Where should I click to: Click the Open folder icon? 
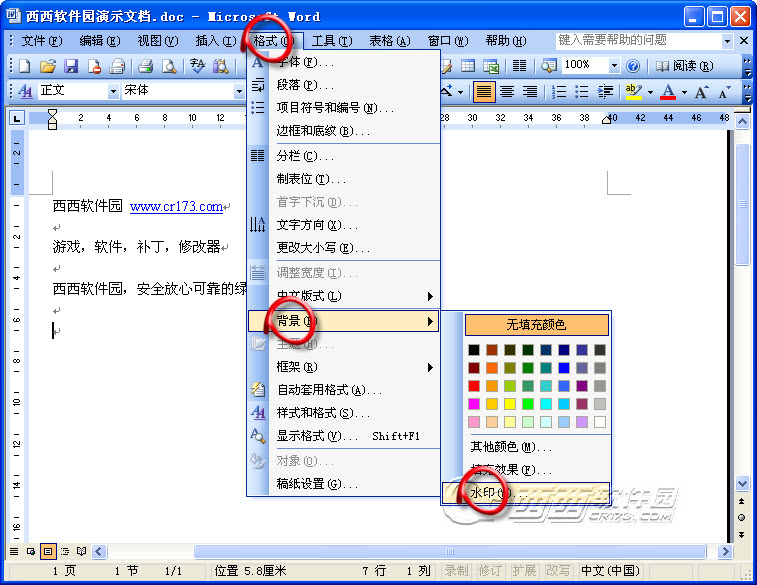[48, 66]
